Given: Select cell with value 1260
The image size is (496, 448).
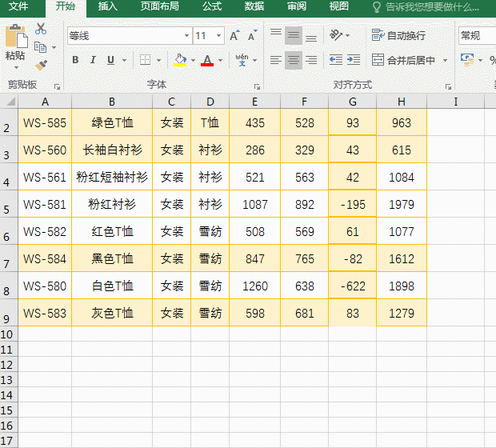Looking at the screenshot, I should pyautogui.click(x=255, y=286).
